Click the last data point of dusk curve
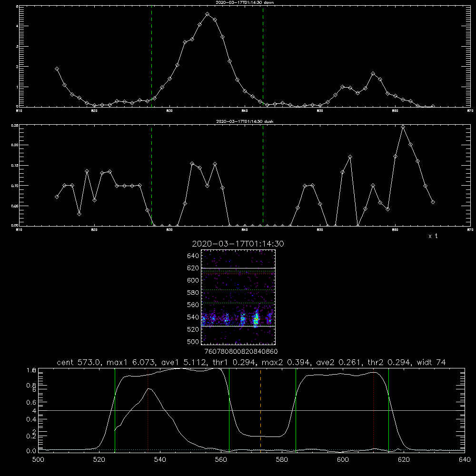The width and height of the screenshot is (476, 476). 433,202
